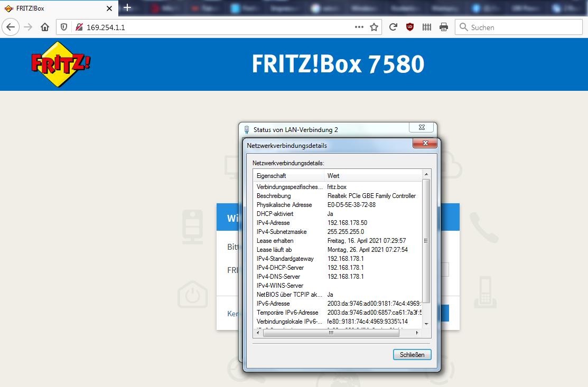
Task: Click the Eigenschaft column header
Action: coord(288,176)
